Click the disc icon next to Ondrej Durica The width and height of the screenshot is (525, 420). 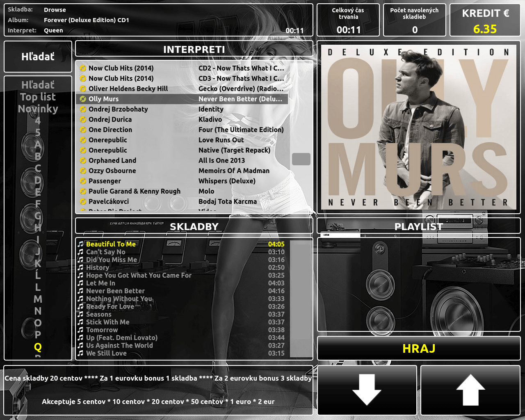pos(83,119)
